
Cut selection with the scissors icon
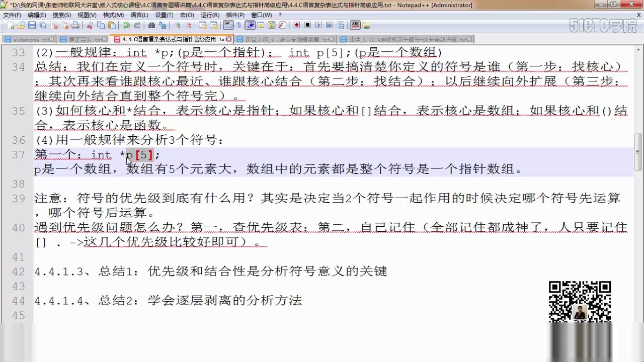(x=90, y=25)
